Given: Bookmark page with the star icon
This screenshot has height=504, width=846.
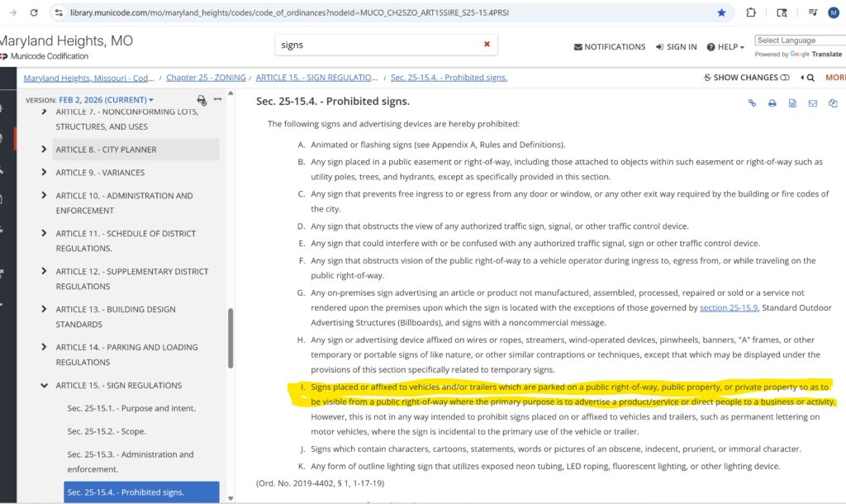Looking at the screenshot, I should 721,12.
